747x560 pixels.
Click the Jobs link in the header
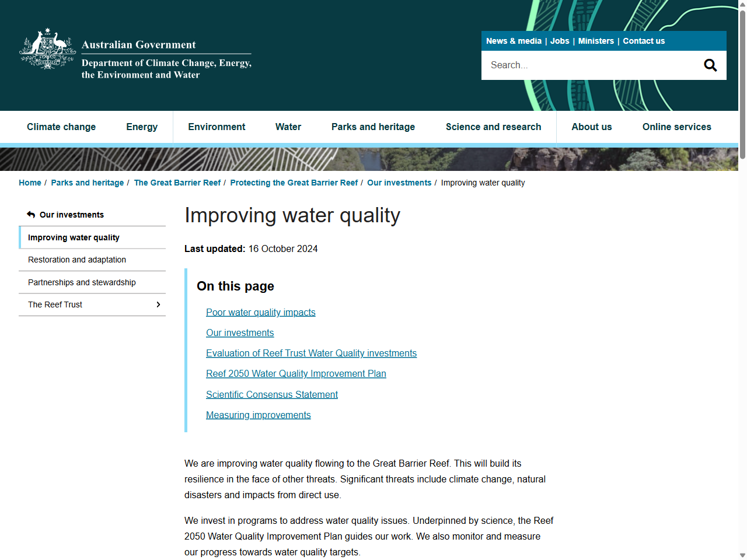[x=559, y=41]
